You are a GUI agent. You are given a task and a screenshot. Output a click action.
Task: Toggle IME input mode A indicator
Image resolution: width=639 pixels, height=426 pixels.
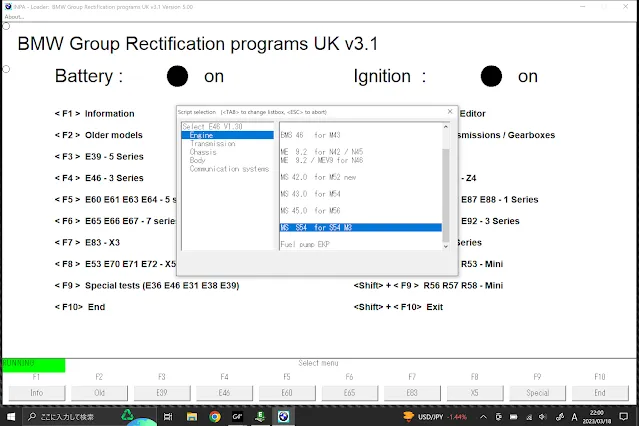[574, 417]
